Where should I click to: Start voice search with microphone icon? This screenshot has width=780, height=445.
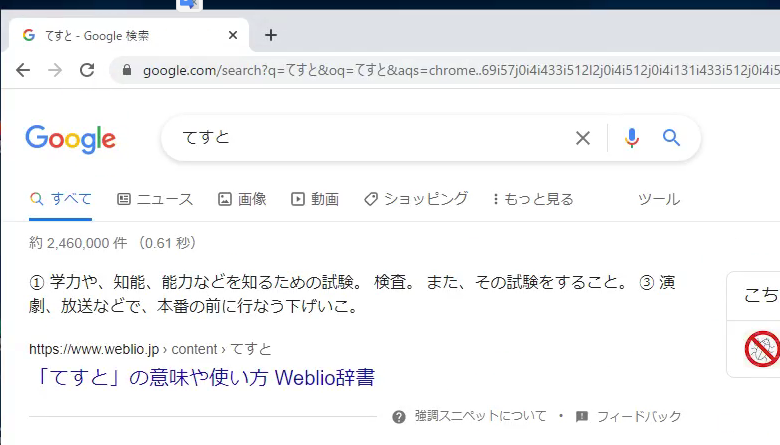pyautogui.click(x=632, y=138)
